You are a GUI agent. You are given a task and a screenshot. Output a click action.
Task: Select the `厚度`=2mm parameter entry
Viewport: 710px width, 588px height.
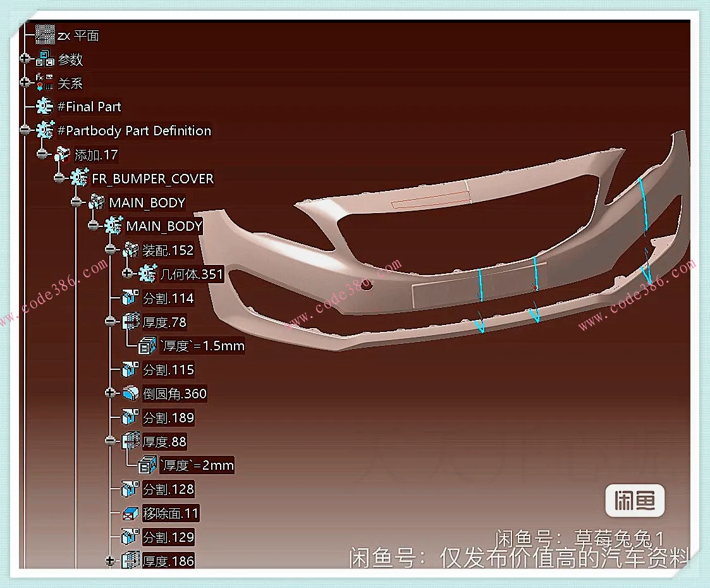pyautogui.click(x=196, y=465)
